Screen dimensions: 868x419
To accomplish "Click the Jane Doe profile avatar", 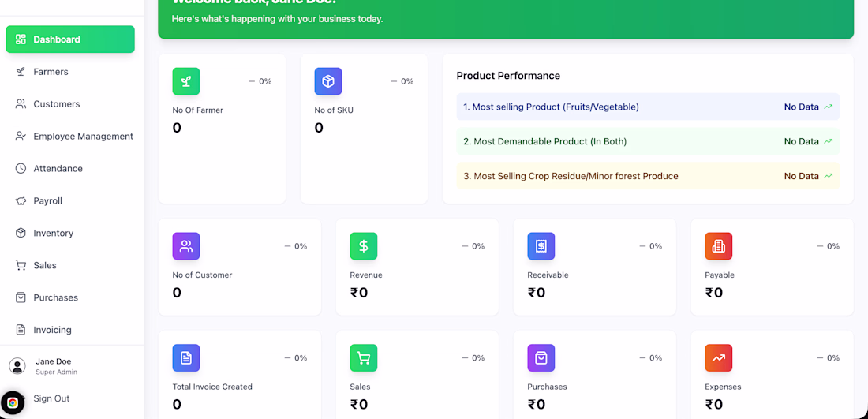I will (17, 366).
